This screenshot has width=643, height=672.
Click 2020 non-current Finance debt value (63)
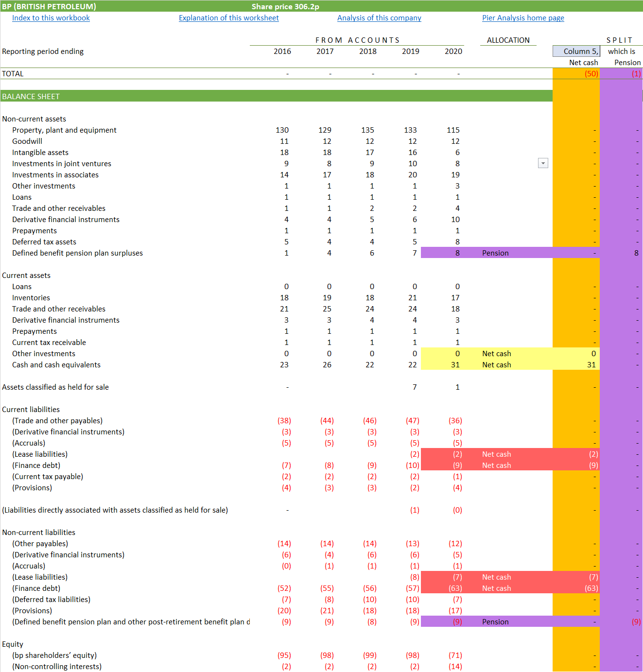pyautogui.click(x=455, y=588)
